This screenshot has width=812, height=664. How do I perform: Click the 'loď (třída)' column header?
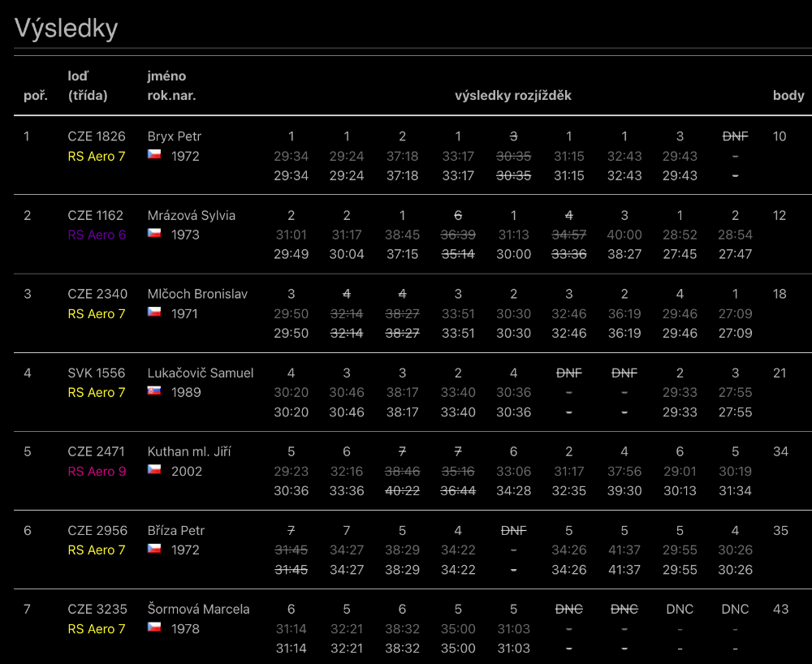click(x=88, y=85)
